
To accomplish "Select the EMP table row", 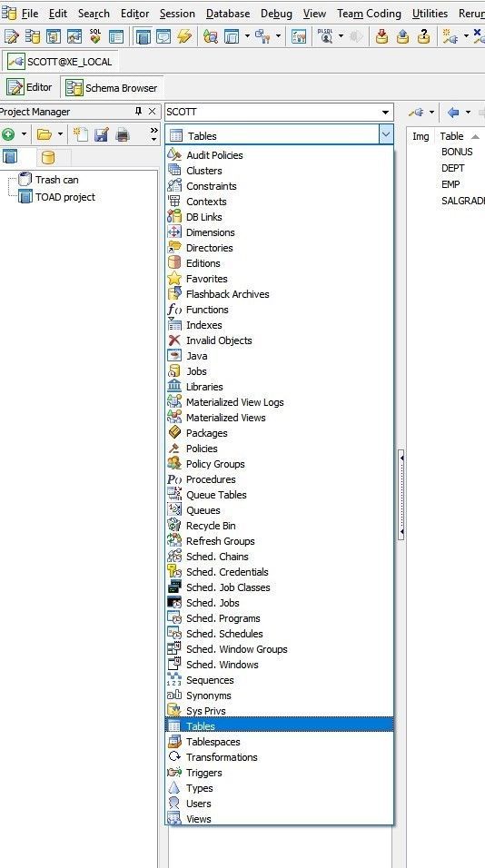I will (450, 184).
